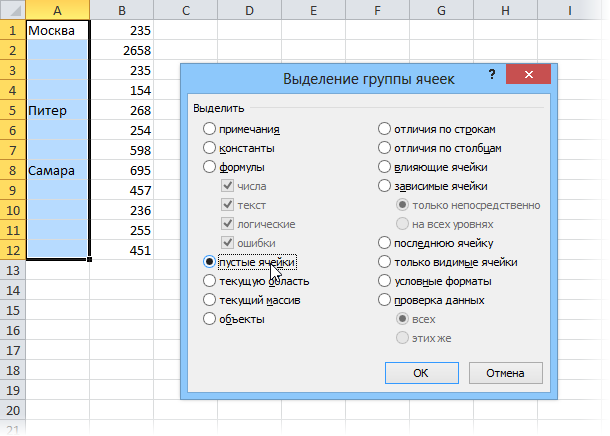This screenshot has width=610, height=436.
Task: Click the help question mark icon
Action: coord(491,76)
